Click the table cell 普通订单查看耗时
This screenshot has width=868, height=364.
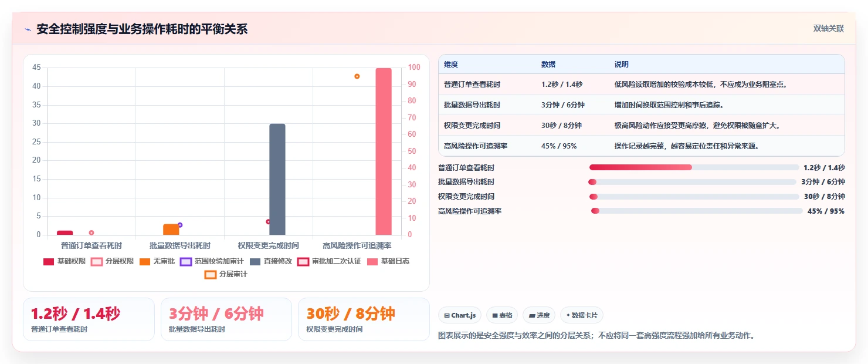[x=472, y=85]
